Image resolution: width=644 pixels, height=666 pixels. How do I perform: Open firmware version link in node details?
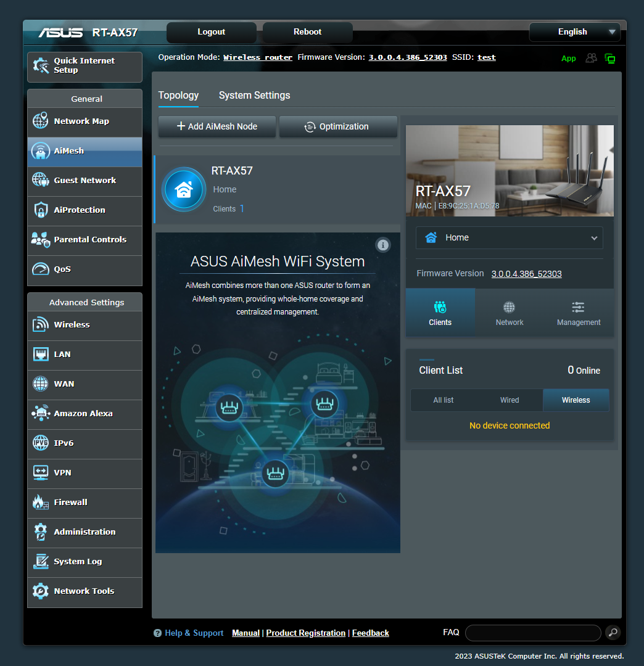(526, 274)
